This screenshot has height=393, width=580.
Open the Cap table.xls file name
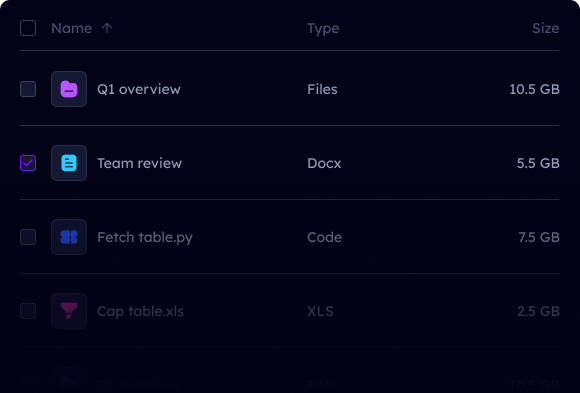(140, 312)
